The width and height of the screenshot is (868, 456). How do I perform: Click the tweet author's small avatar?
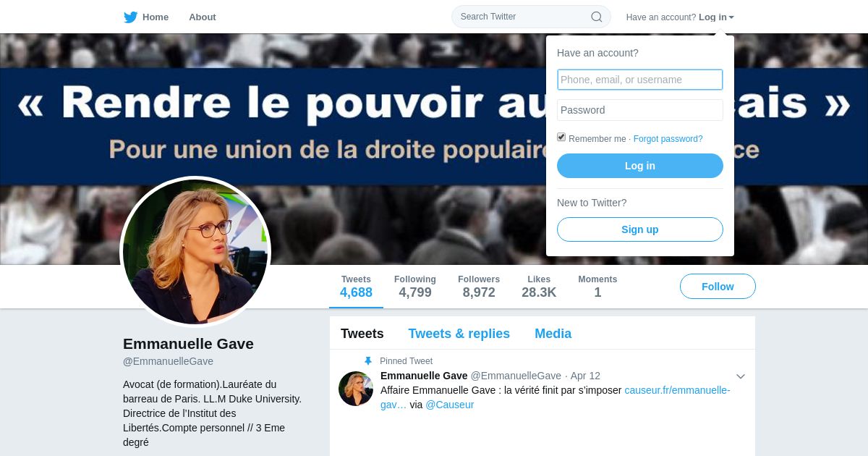[x=356, y=389]
